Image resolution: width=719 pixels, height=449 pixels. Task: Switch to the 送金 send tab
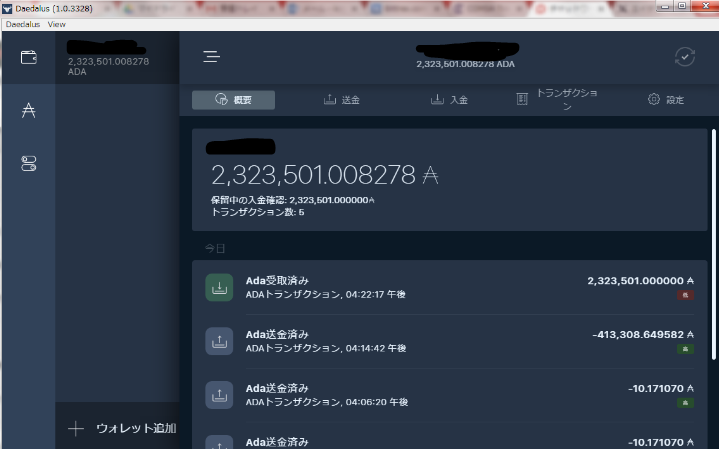click(342, 100)
